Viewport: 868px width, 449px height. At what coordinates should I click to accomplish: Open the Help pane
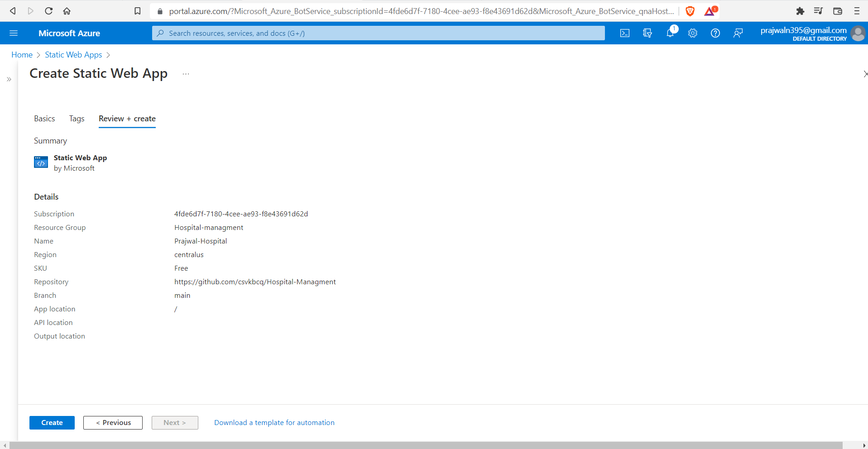pyautogui.click(x=715, y=33)
